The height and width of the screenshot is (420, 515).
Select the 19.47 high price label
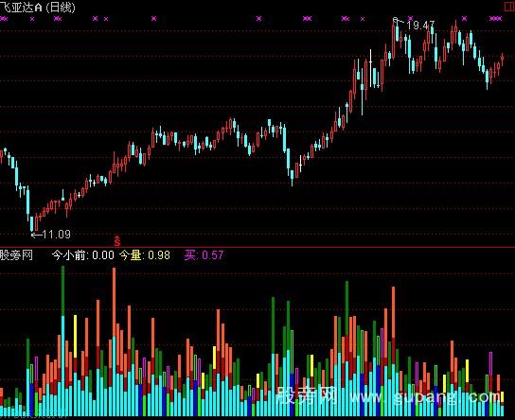click(420, 25)
